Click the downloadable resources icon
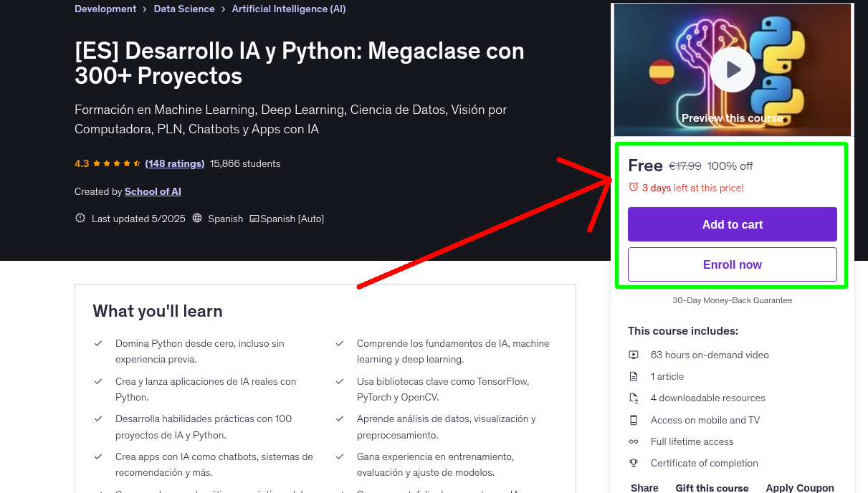This screenshot has height=493, width=868. pyautogui.click(x=634, y=398)
